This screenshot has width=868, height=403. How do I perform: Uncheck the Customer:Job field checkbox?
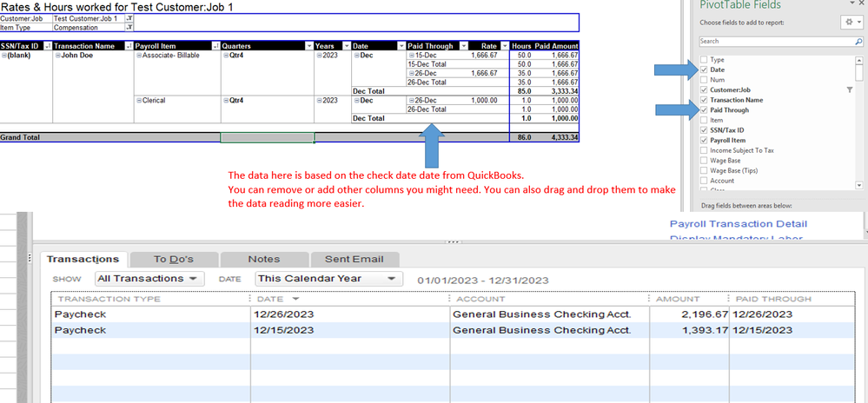tap(704, 89)
